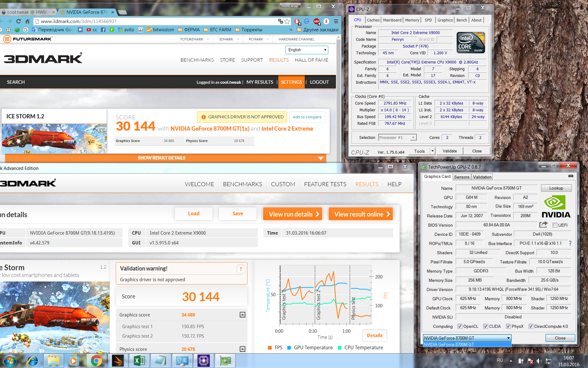
Task: Click the Details button under the graph
Action: pyautogui.click(x=375, y=335)
